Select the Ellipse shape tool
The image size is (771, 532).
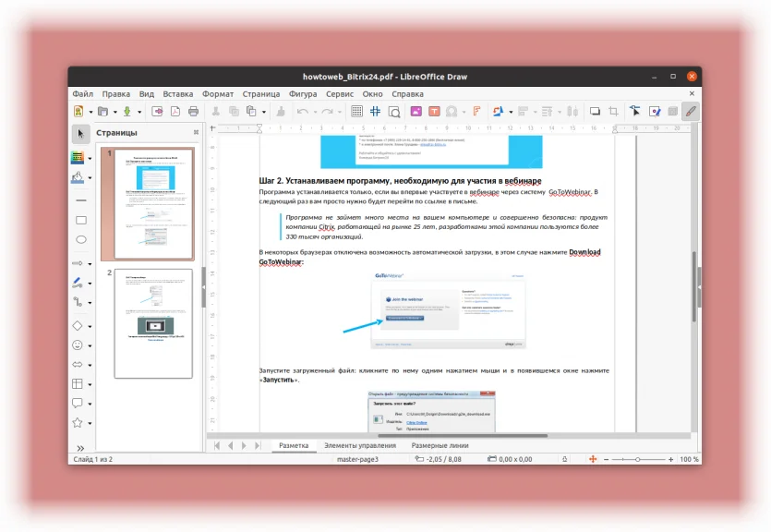tap(81, 239)
